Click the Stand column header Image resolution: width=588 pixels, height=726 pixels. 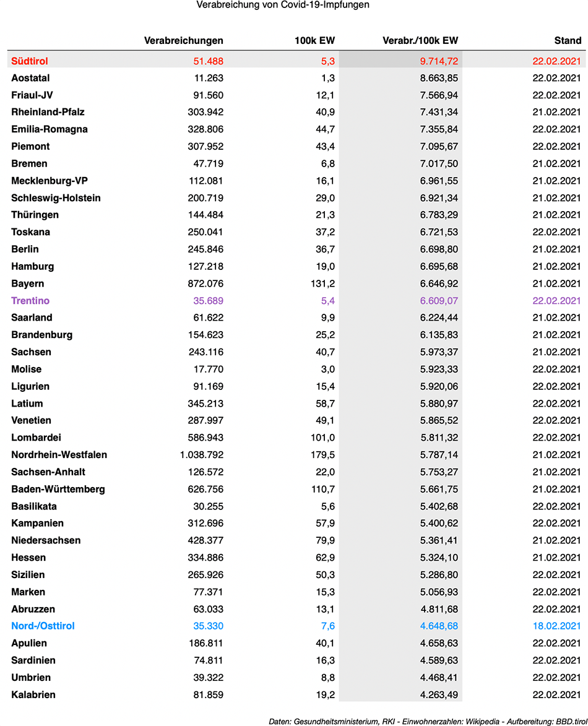(x=568, y=41)
